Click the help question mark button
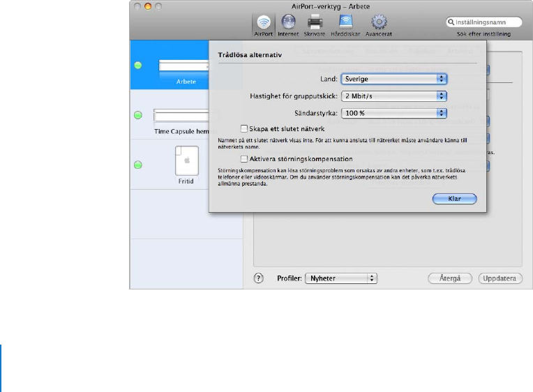 [258, 278]
